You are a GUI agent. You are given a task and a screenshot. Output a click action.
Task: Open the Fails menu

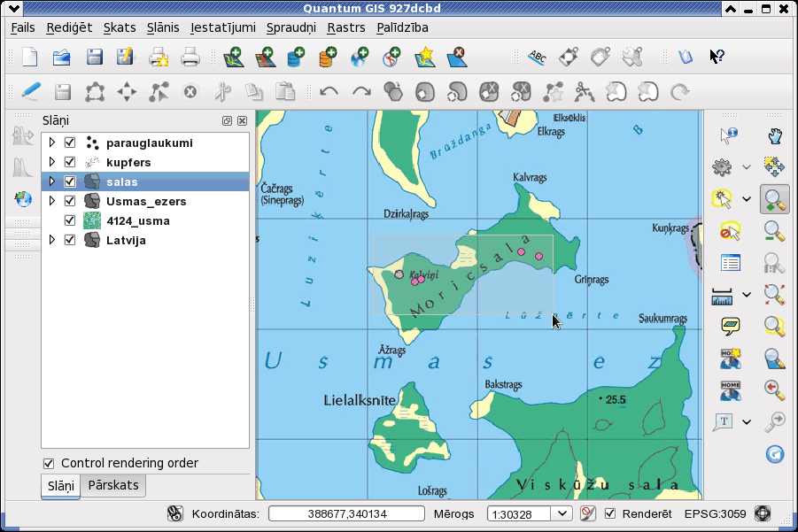point(23,27)
